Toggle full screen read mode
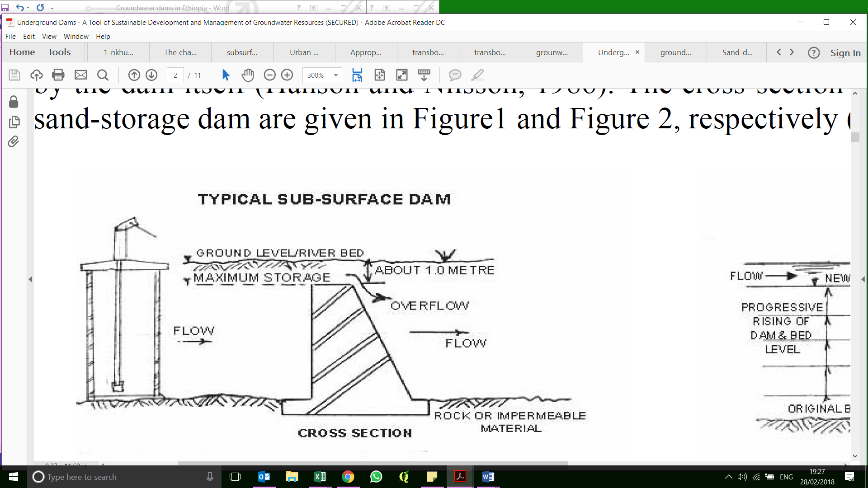The height and width of the screenshot is (488, 868). tap(401, 75)
